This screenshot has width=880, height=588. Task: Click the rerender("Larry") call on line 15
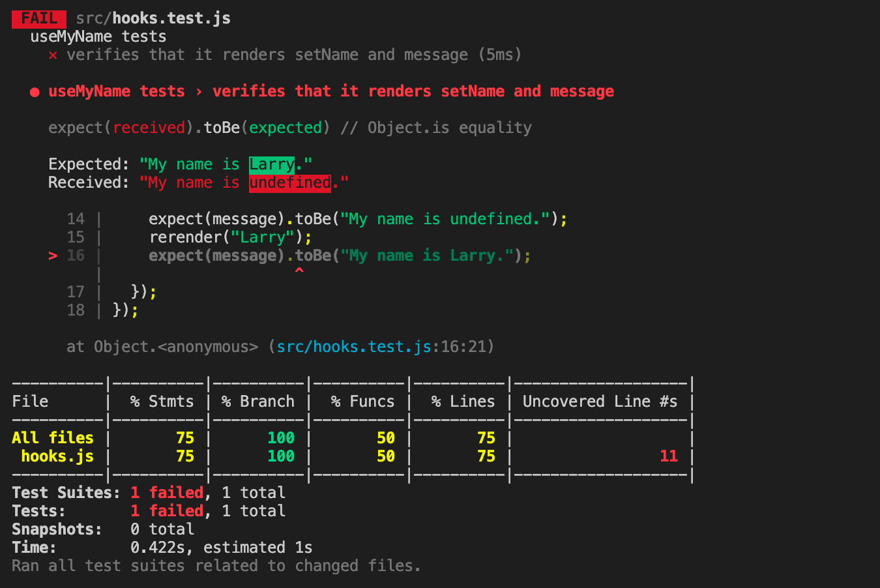pyautogui.click(x=229, y=237)
